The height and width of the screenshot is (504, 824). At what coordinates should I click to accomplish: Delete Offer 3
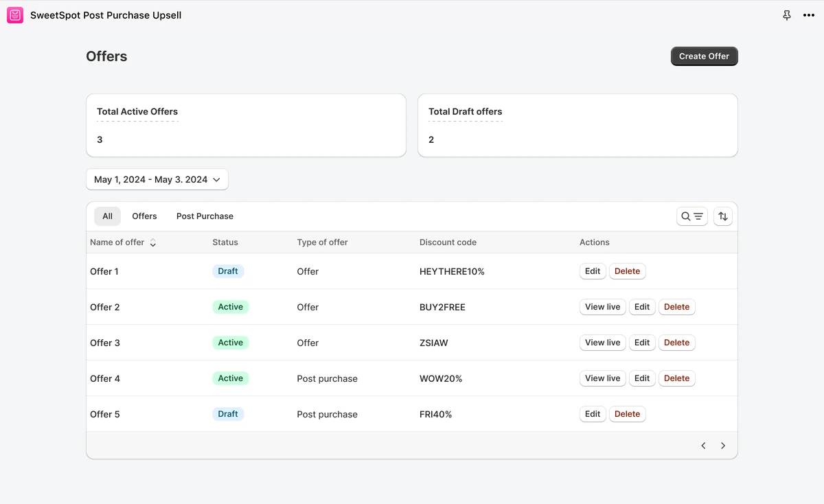[676, 343]
